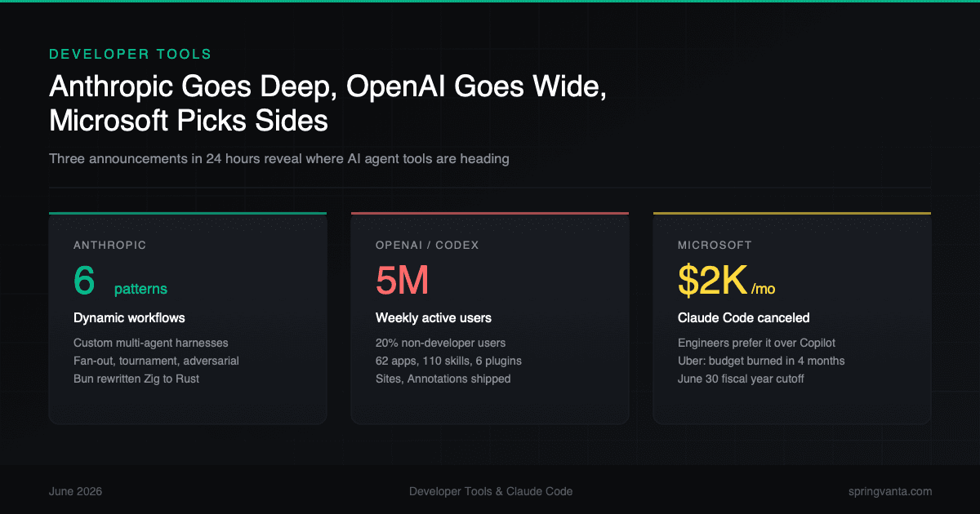Click 'Custom multi-agent harnesses' line
This screenshot has height=514, width=980.
point(151,343)
